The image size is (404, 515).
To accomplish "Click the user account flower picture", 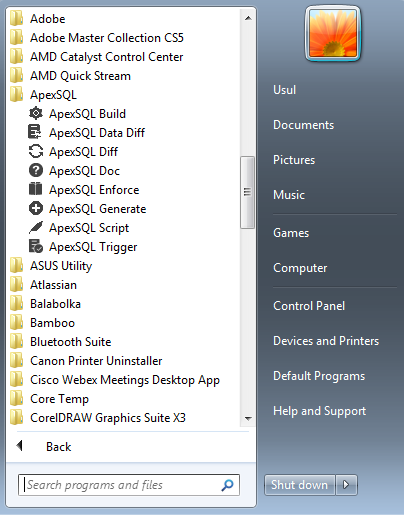I will (x=333, y=33).
